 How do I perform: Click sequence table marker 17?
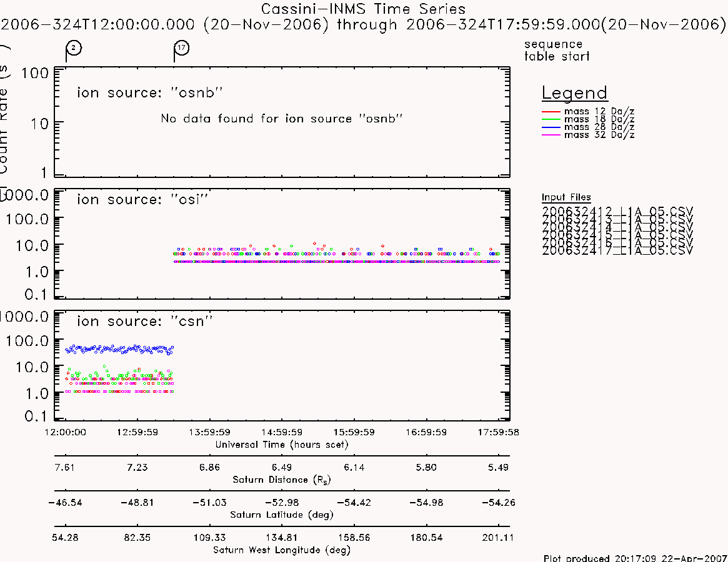coord(182,48)
